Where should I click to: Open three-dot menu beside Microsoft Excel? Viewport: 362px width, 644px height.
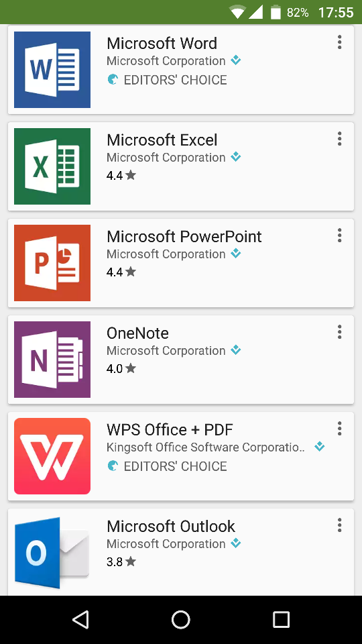coord(339,139)
